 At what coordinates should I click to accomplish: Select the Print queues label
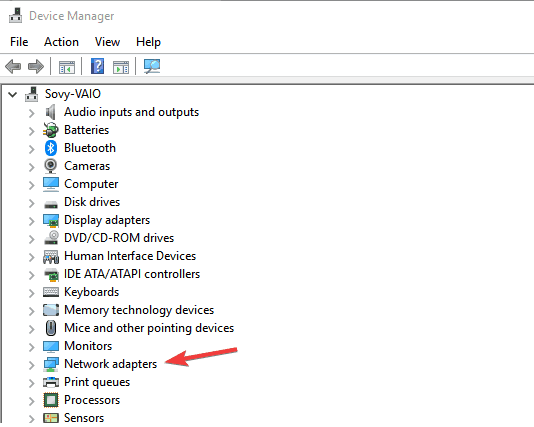pyautogui.click(x=97, y=382)
